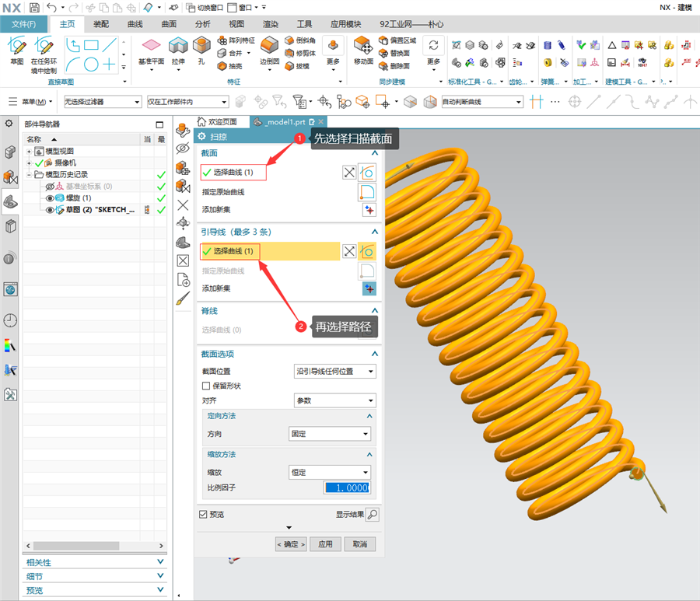700x601 pixels.
Task: Open the Switch Window (切换窗口) command
Action: [x=205, y=8]
